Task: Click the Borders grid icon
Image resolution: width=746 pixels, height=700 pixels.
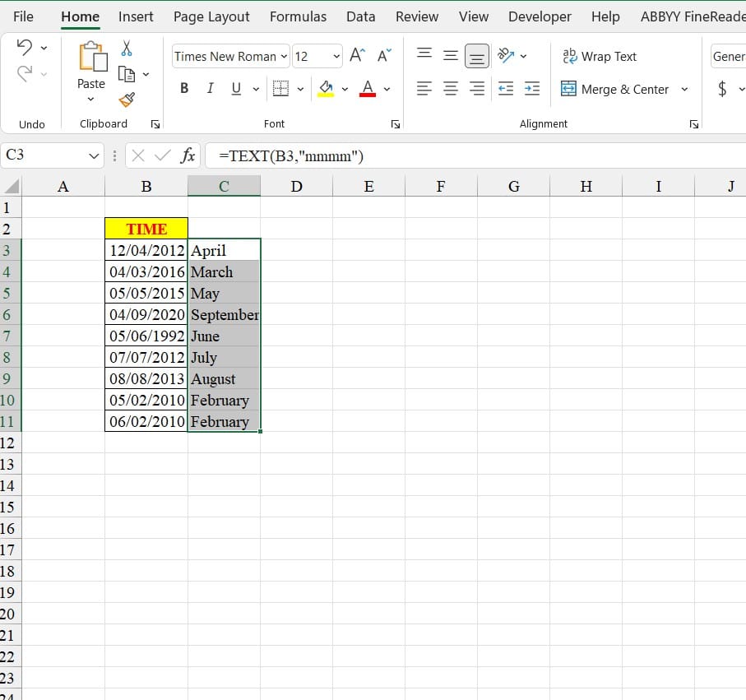Action: (x=281, y=89)
